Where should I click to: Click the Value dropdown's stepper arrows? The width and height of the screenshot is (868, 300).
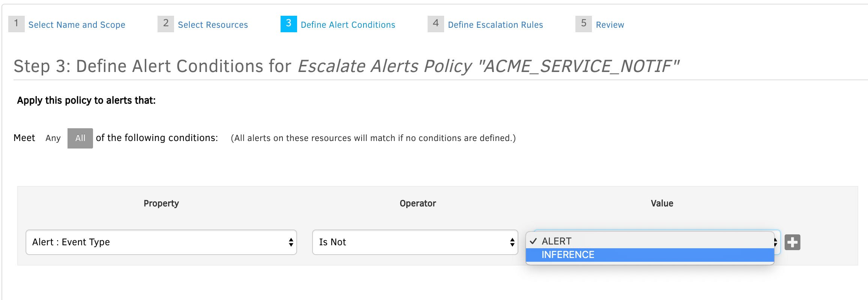click(776, 242)
